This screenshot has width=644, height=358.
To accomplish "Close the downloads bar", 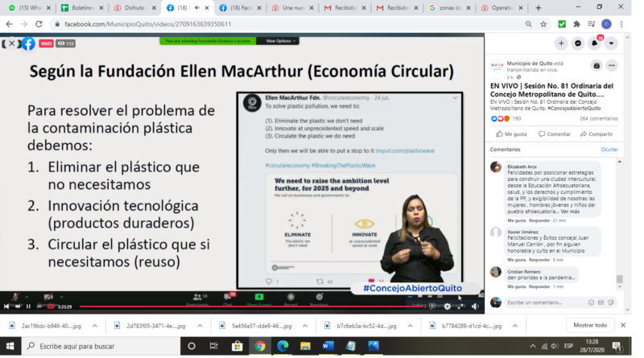I will tap(623, 325).
